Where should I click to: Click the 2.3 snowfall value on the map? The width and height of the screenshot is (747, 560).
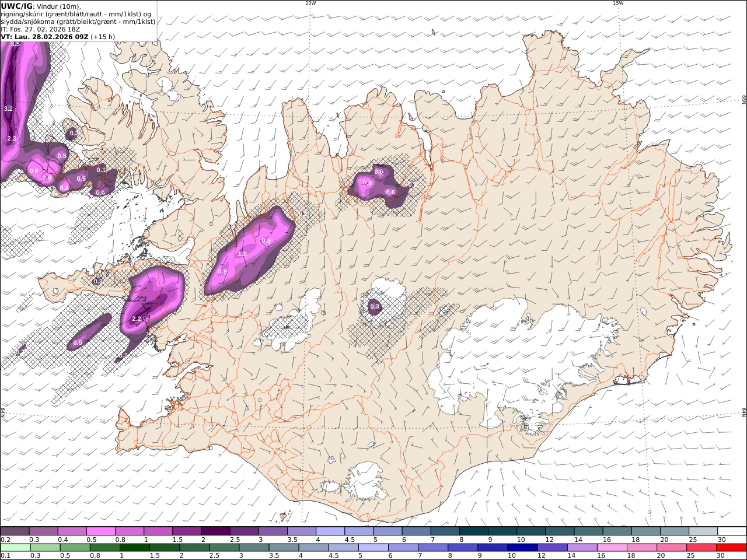pos(12,138)
